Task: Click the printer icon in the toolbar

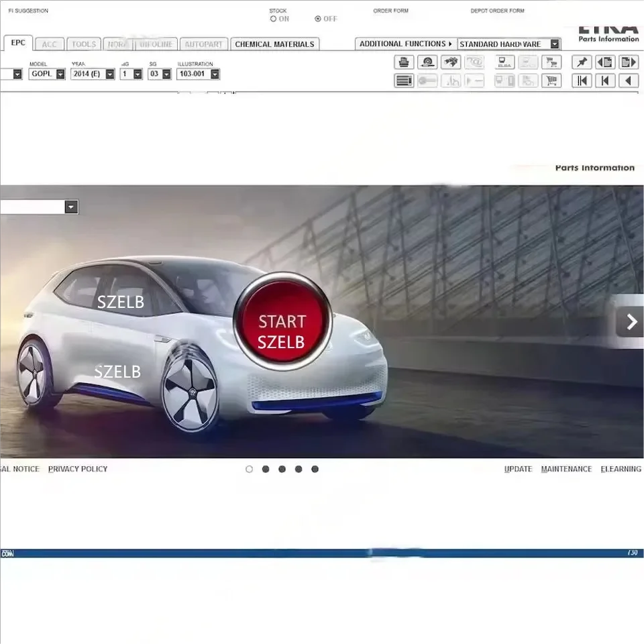Action: [x=404, y=62]
